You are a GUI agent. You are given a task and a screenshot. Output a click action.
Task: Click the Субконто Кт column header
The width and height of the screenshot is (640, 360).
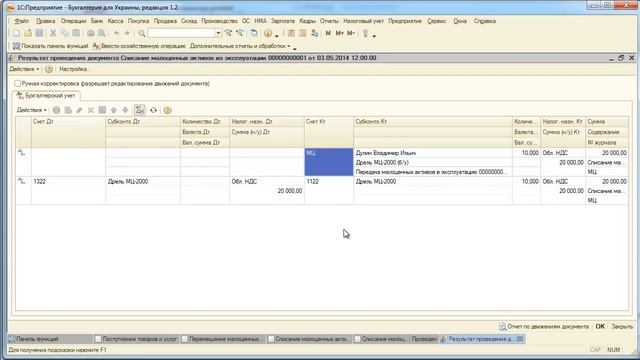click(433, 122)
